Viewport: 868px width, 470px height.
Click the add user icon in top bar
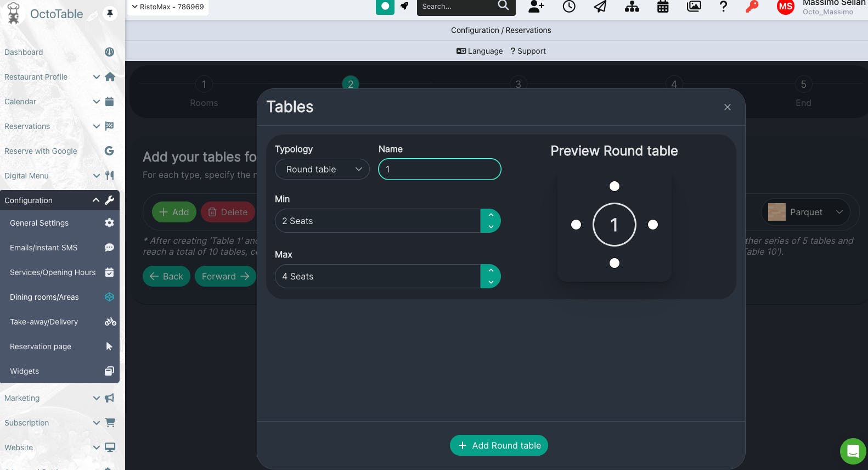coord(536,7)
